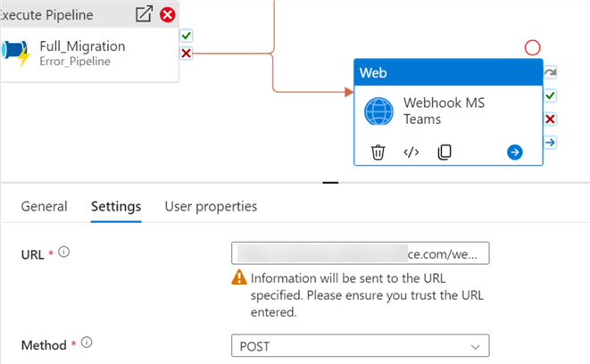
Task: Click blue arrow button on Web activity
Action: pos(514,152)
